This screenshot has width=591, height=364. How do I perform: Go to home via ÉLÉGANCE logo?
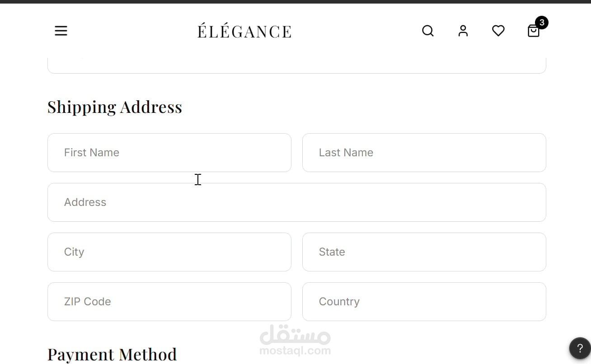click(244, 31)
